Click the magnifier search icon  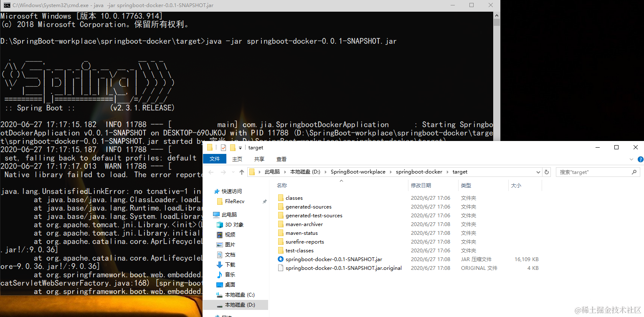(x=634, y=172)
